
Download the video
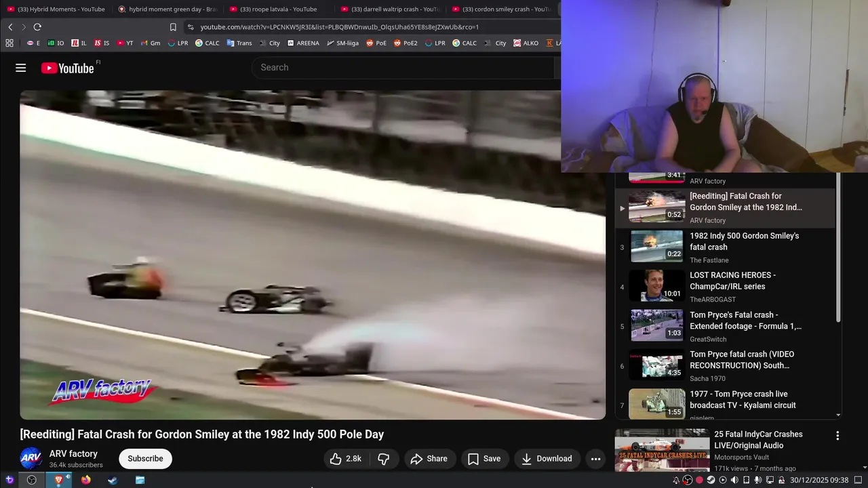point(547,459)
